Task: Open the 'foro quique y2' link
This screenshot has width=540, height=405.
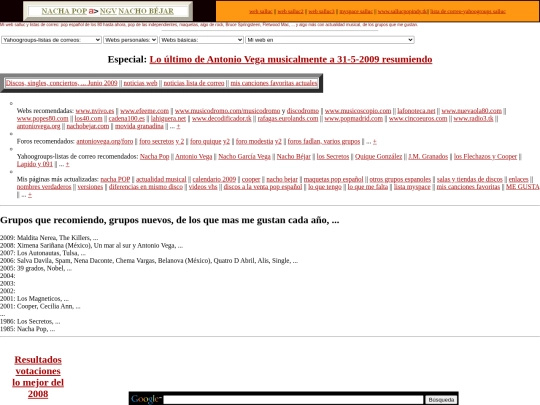Action: [x=210, y=141]
